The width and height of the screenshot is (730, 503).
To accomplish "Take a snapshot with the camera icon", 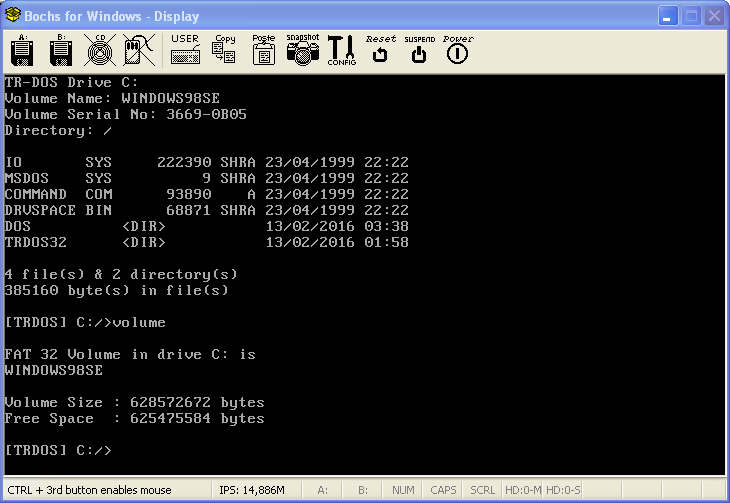I will (302, 49).
